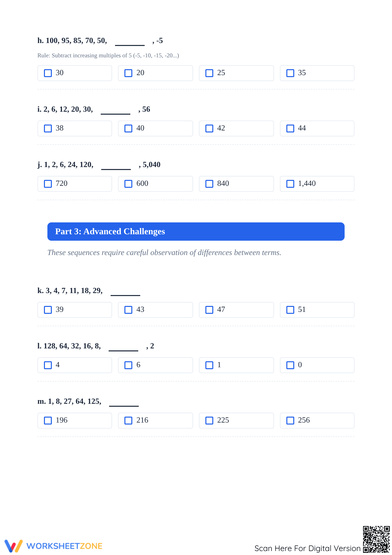Check the 1,440 option box
The image size is (392, 555).
click(x=290, y=184)
